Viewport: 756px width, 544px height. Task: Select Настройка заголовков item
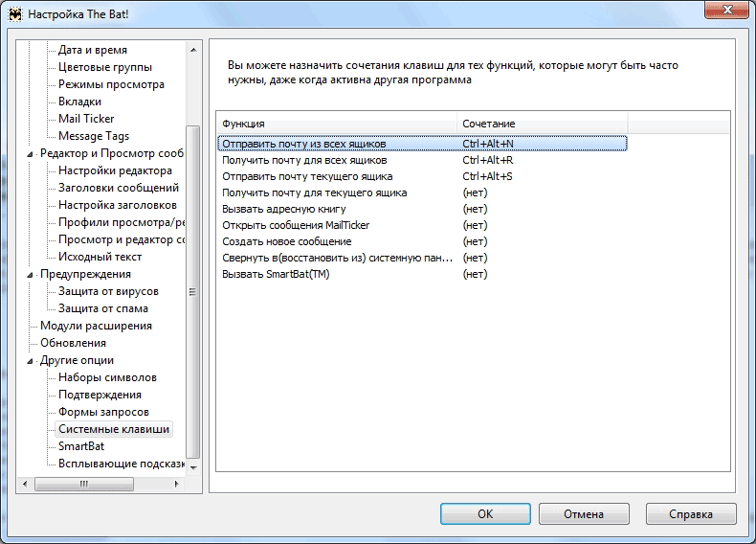tap(118, 205)
